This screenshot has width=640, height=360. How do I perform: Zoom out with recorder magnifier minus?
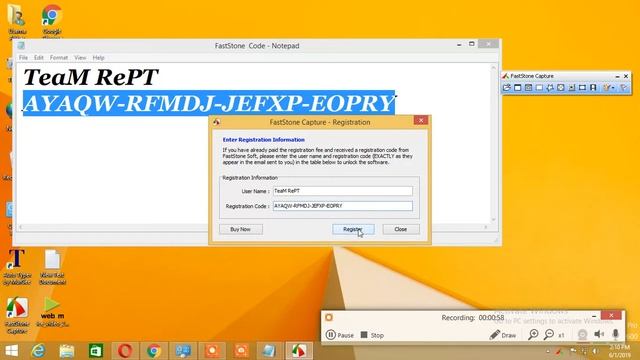coord(549,335)
